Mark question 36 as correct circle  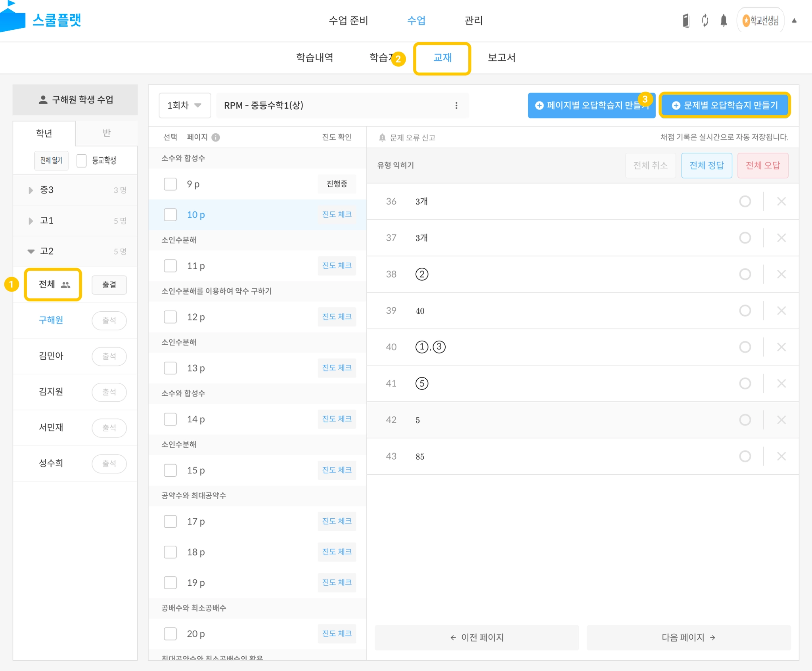[x=745, y=201]
